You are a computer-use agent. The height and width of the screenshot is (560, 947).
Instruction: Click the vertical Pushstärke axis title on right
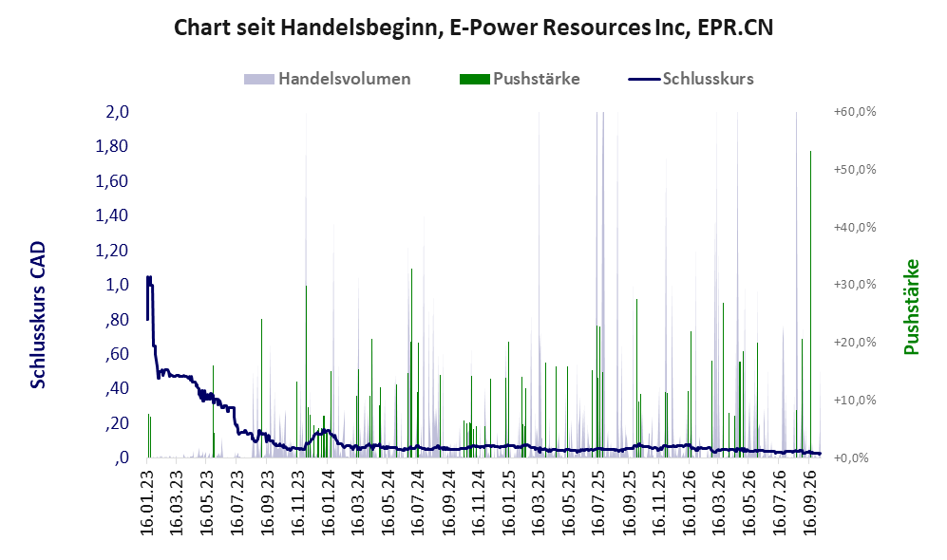pos(911,308)
